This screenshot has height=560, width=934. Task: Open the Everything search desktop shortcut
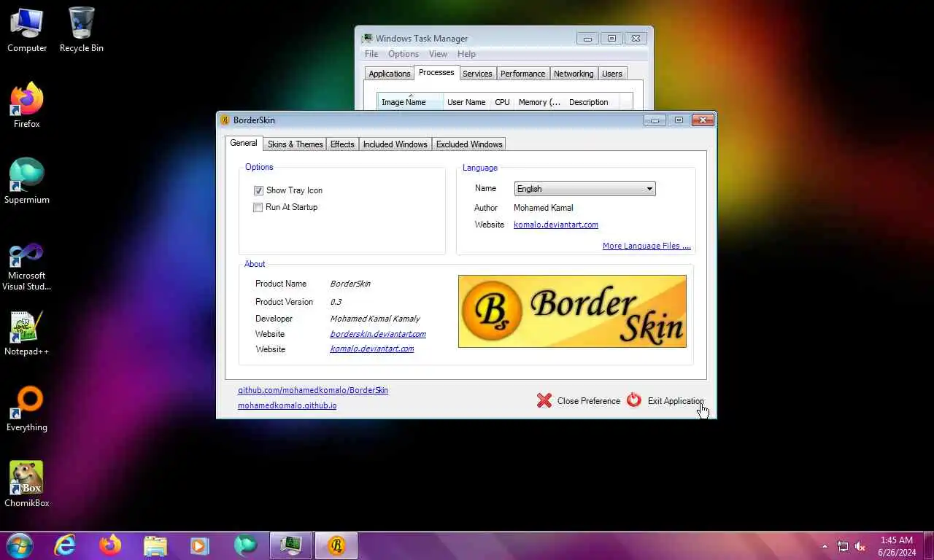pos(27,410)
